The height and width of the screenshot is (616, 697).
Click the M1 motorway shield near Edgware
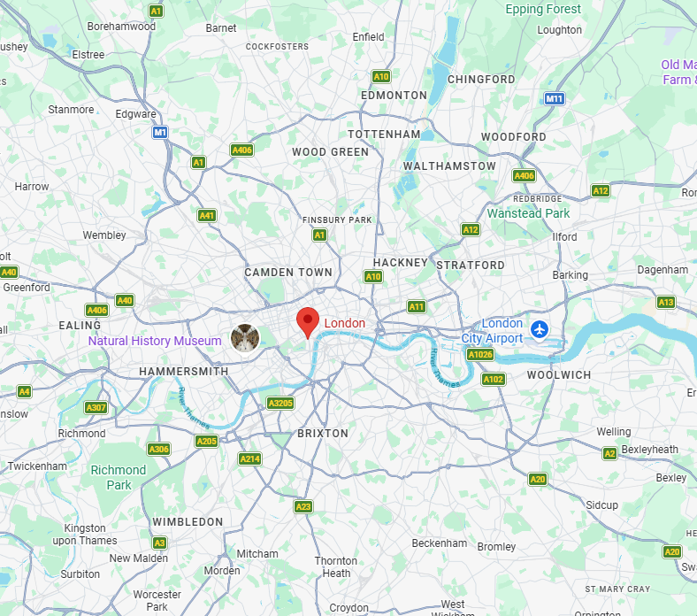click(x=160, y=132)
